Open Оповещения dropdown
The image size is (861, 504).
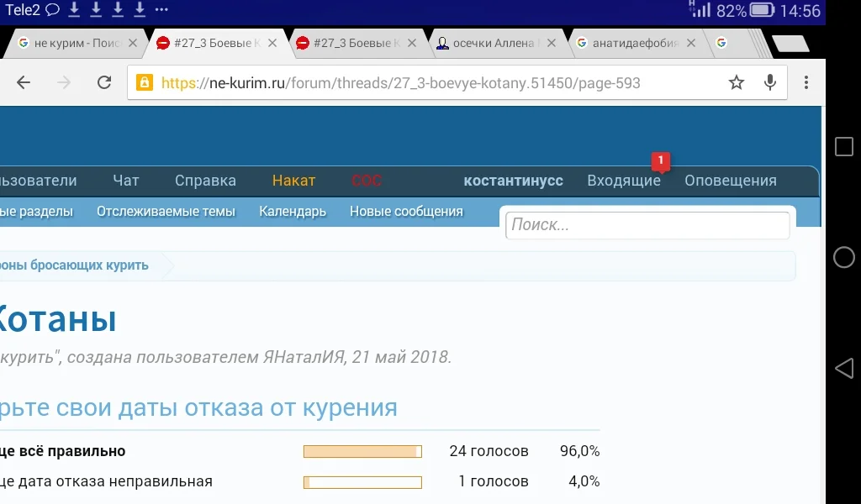pyautogui.click(x=731, y=180)
